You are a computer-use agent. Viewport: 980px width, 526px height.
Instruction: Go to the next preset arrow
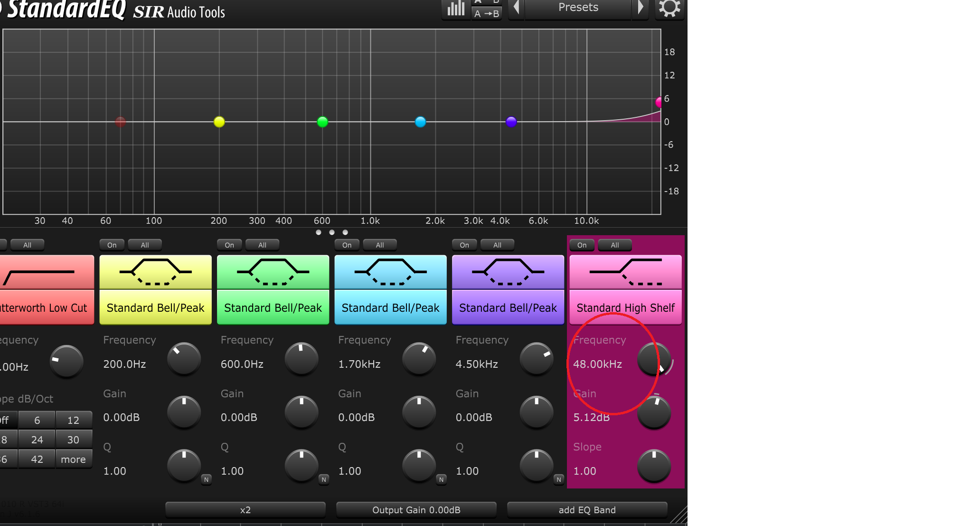coord(640,8)
